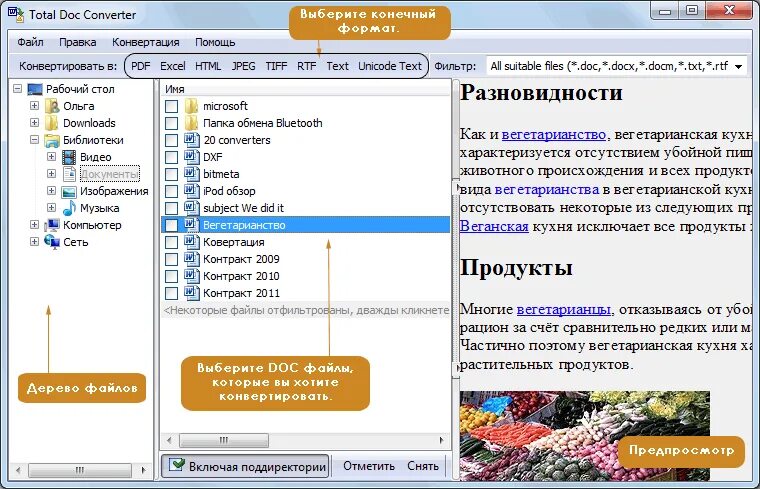The image size is (760, 489).
Task: Click the vegetable market image in preview
Action: pyautogui.click(x=585, y=436)
